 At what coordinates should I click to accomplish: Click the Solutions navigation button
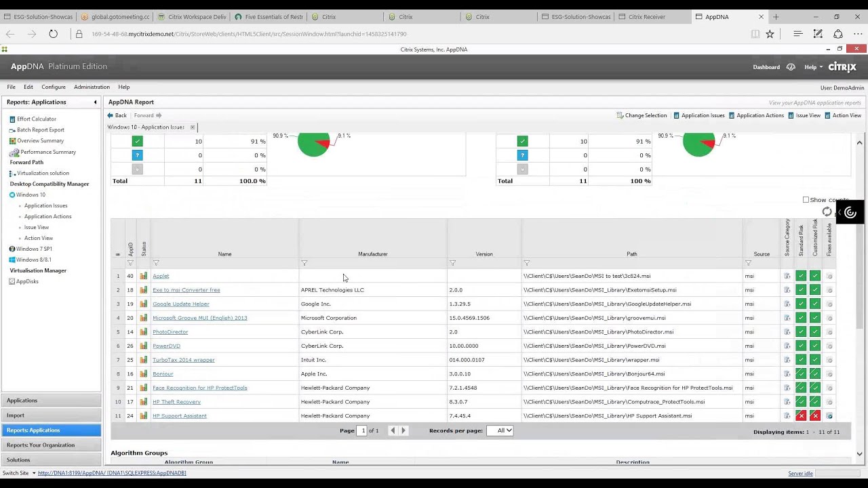tap(51, 460)
